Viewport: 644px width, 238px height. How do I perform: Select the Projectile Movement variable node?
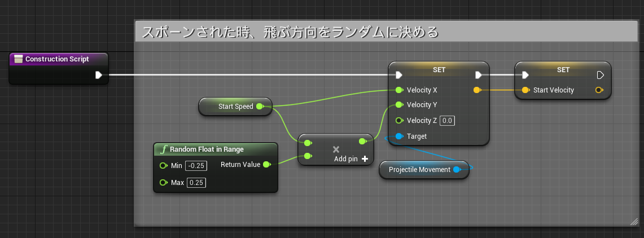(x=424, y=169)
